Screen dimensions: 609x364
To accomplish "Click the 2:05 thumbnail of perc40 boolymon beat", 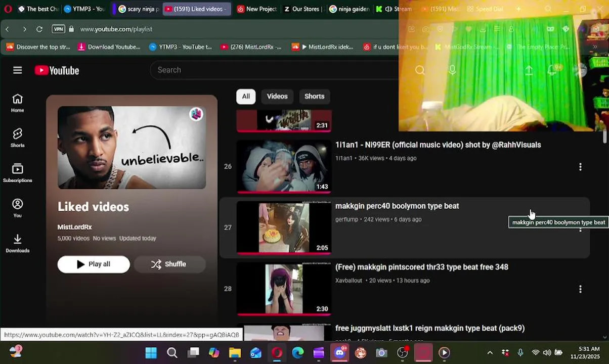I will coord(284,227).
